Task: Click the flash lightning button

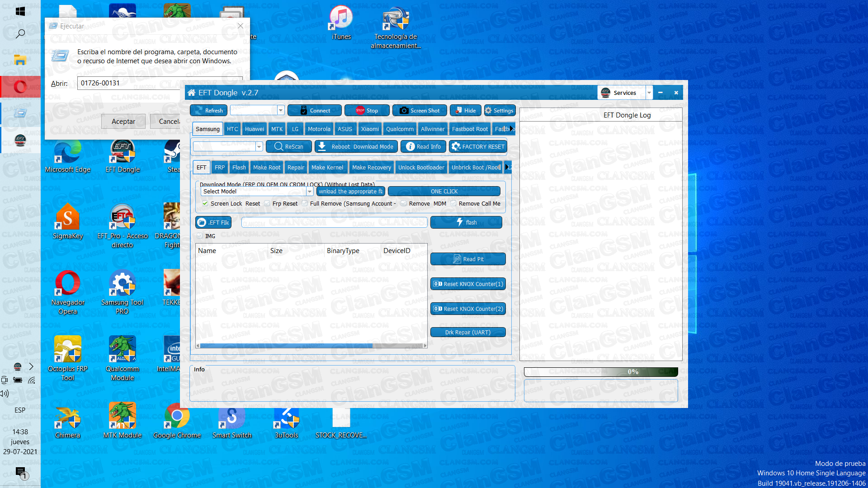Action: (466, 222)
